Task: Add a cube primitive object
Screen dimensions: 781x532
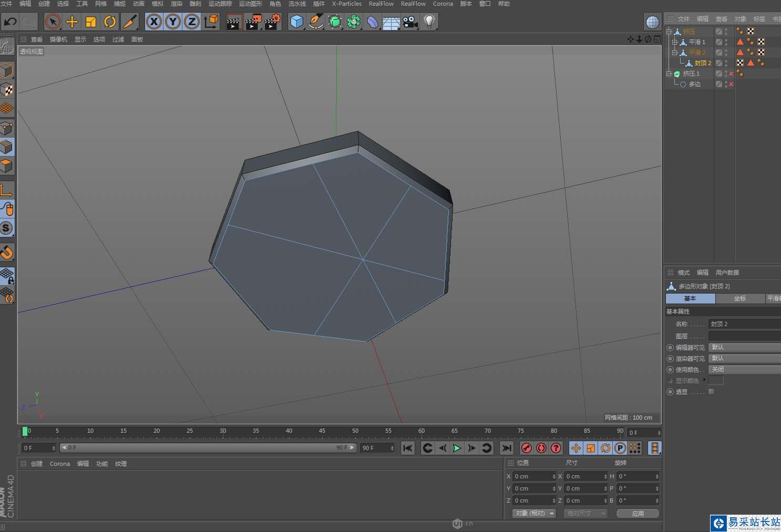Action: (x=296, y=22)
